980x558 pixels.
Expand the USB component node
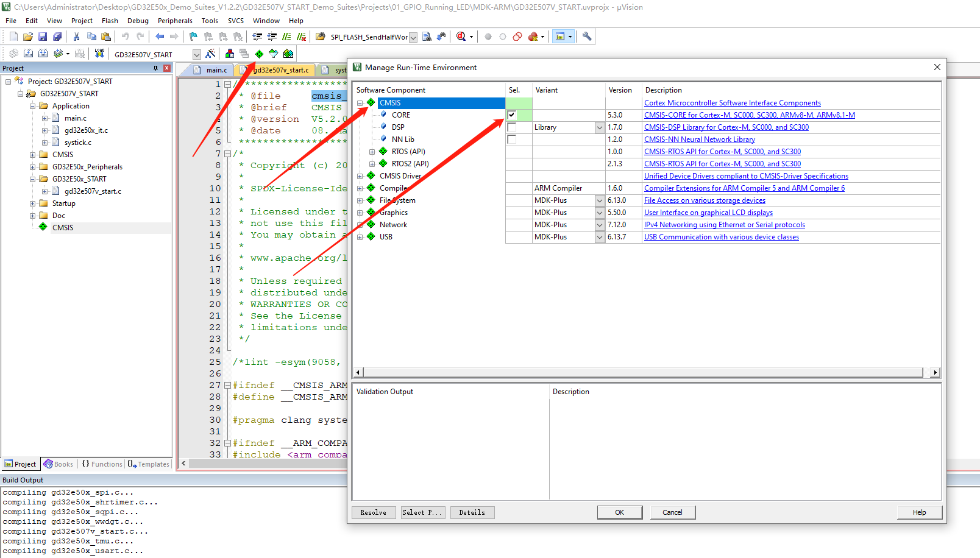tap(360, 237)
